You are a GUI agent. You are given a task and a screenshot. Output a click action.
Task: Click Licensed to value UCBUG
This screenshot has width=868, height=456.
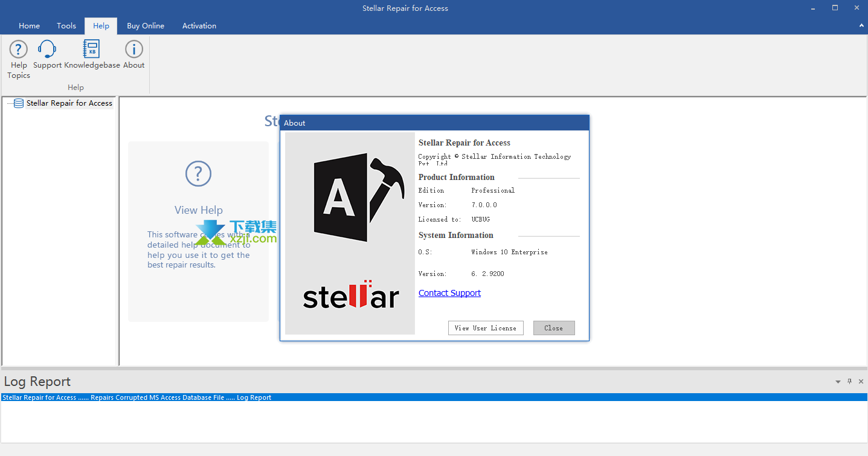click(x=481, y=219)
